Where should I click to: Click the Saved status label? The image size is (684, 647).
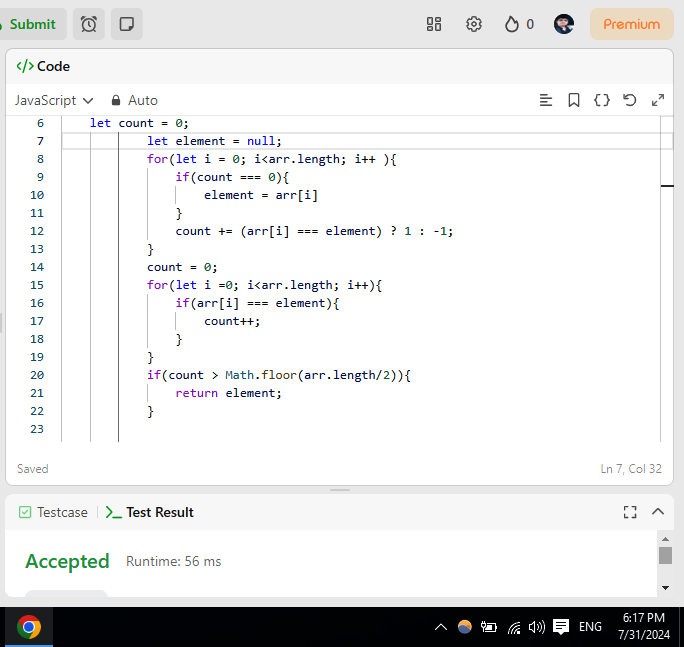(x=33, y=469)
